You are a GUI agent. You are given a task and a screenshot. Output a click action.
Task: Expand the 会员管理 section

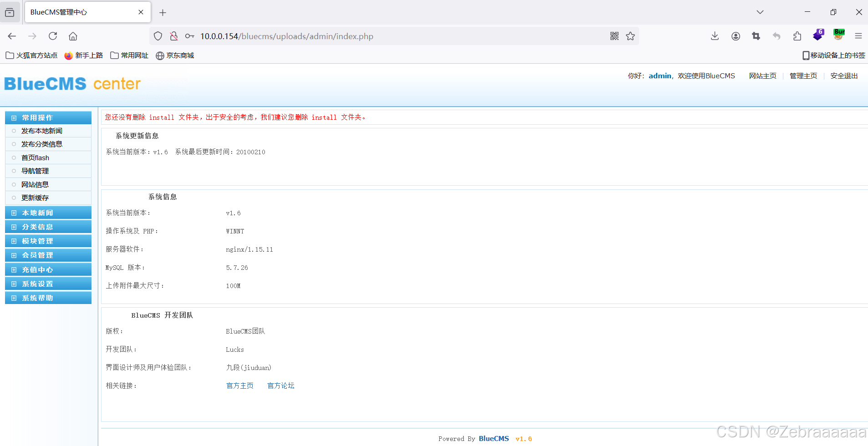pyautogui.click(x=48, y=255)
